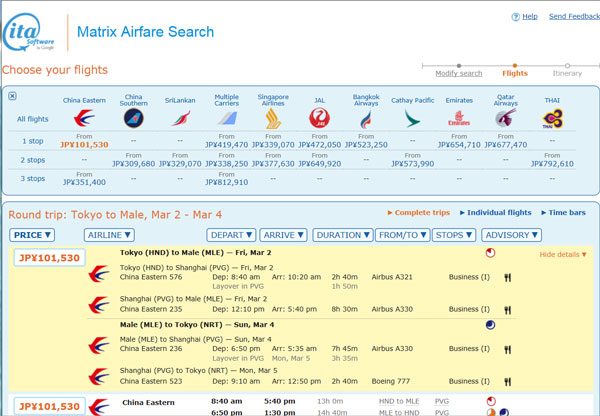This screenshot has width=600, height=416.
Task: Select the Multiple Carriers icon
Action: click(x=227, y=118)
